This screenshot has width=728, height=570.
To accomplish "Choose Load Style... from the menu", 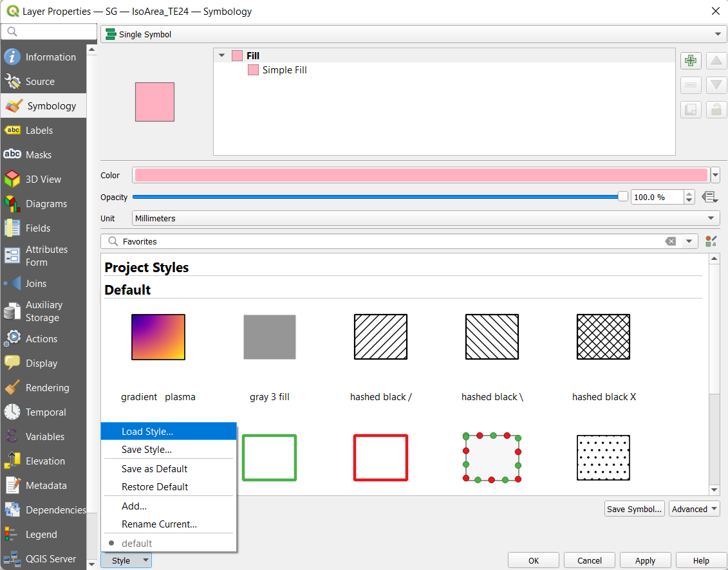I will (147, 432).
